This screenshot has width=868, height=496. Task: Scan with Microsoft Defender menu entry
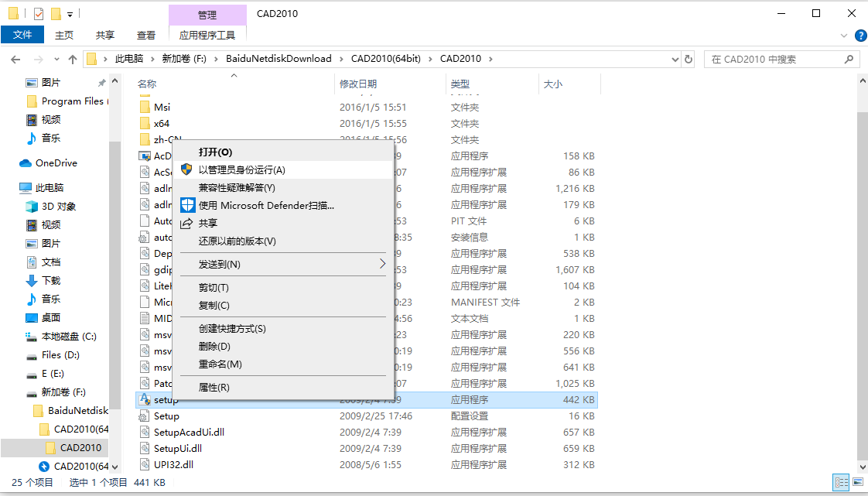(x=283, y=205)
